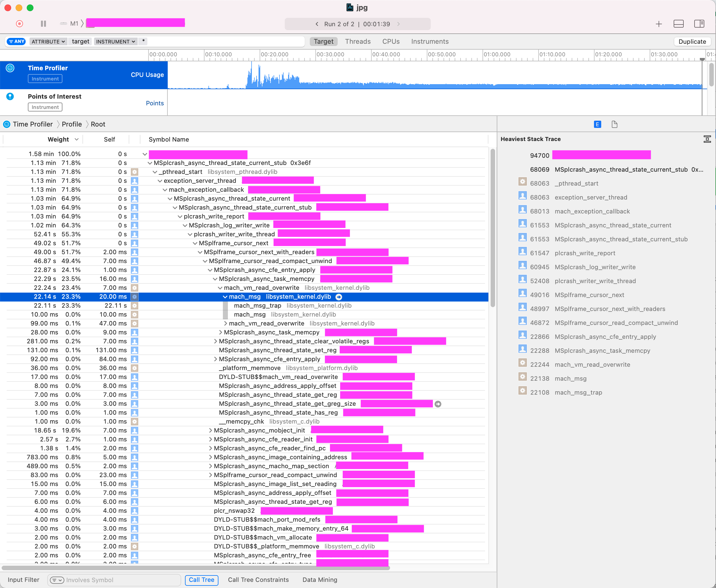Select the __memcpy_chk row
716x588 pixels.
coord(244,421)
